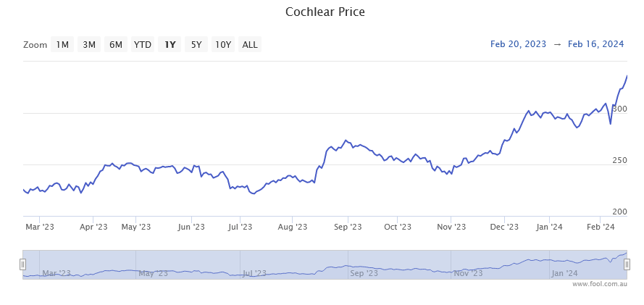Open the www.fool.com.au credit link
Image resolution: width=644 pixels, height=305 pixels.
click(x=599, y=284)
